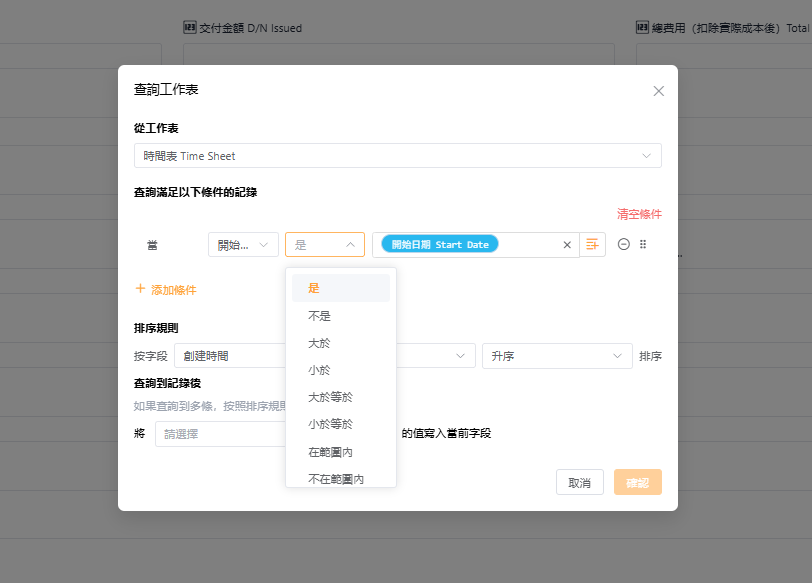Collapse the 是 operator dropdown

(x=325, y=245)
